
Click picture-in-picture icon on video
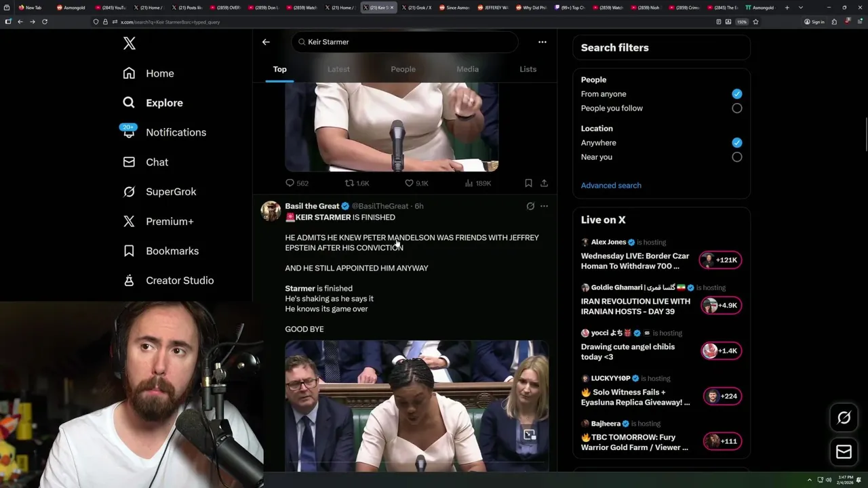pos(530,434)
